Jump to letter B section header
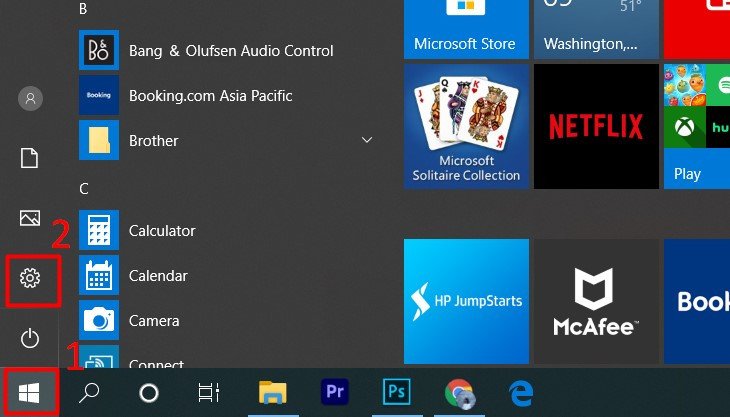This screenshot has height=417, width=730. [83, 8]
